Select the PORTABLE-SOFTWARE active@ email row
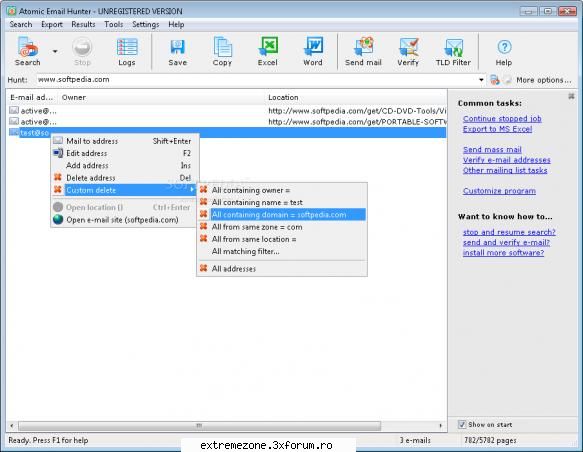583x452 pixels. (227, 122)
